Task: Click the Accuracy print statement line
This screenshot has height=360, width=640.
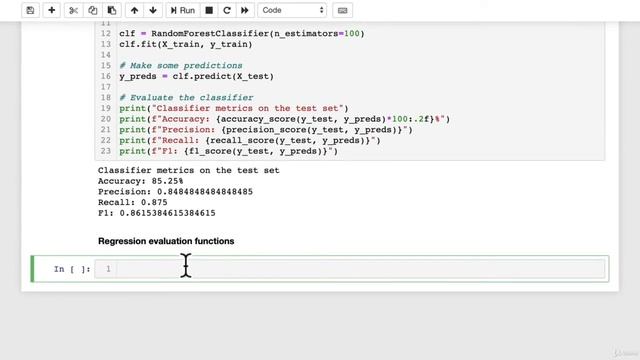Action: 284,119
